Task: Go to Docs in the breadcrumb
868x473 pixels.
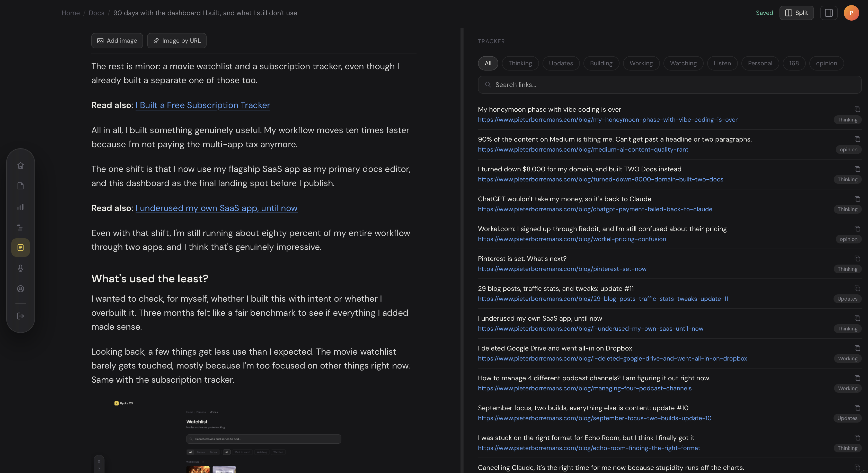Action: pyautogui.click(x=96, y=13)
